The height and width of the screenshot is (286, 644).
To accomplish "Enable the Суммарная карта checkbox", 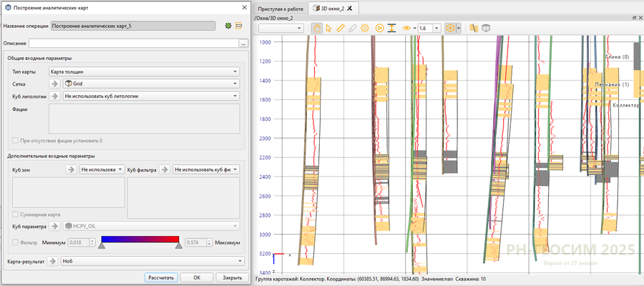I will (16, 214).
